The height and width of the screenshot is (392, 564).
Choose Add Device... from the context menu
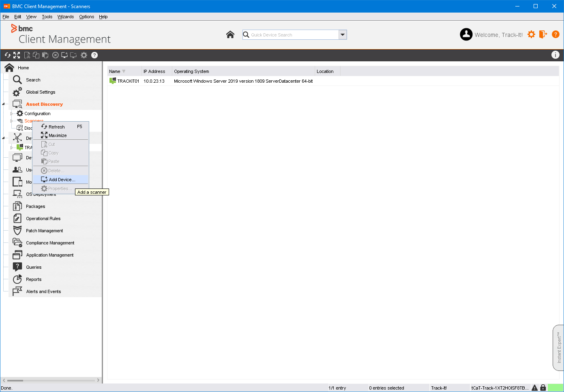click(61, 180)
